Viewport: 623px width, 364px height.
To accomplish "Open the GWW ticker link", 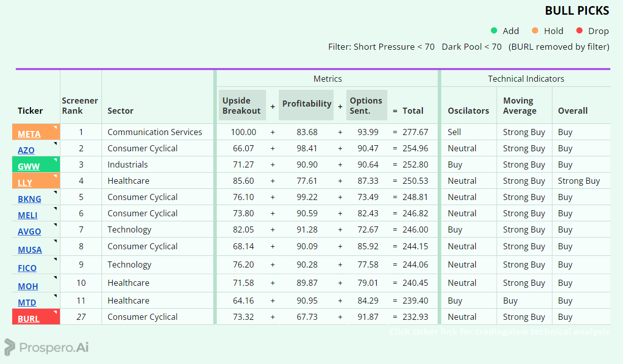I will click(28, 167).
